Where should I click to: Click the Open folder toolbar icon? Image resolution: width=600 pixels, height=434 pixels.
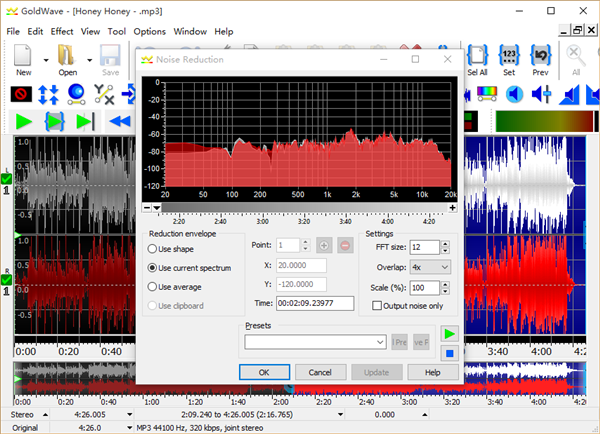point(67,56)
